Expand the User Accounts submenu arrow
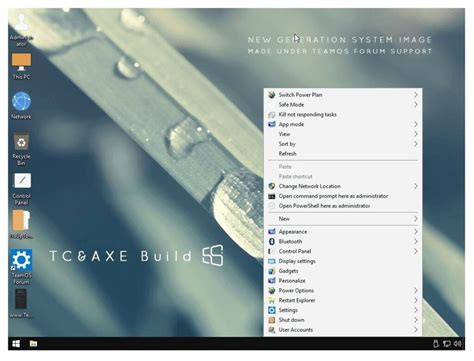474x361 pixels. [416, 330]
